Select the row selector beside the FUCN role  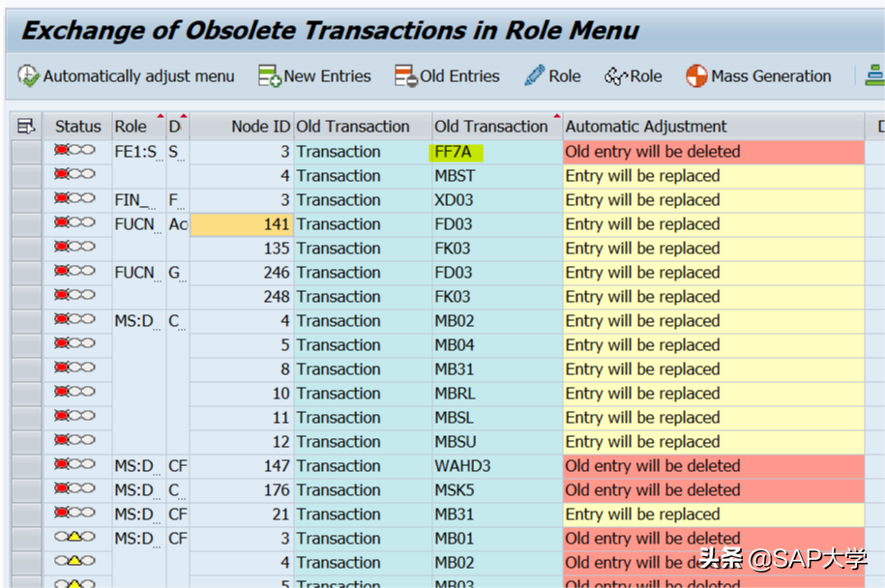coord(29,223)
